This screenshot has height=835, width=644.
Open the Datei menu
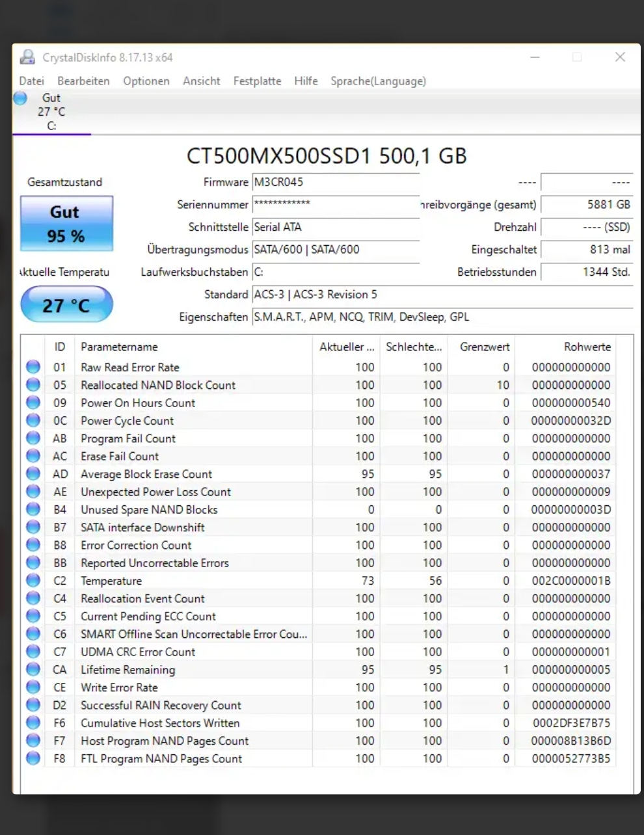pyautogui.click(x=32, y=81)
